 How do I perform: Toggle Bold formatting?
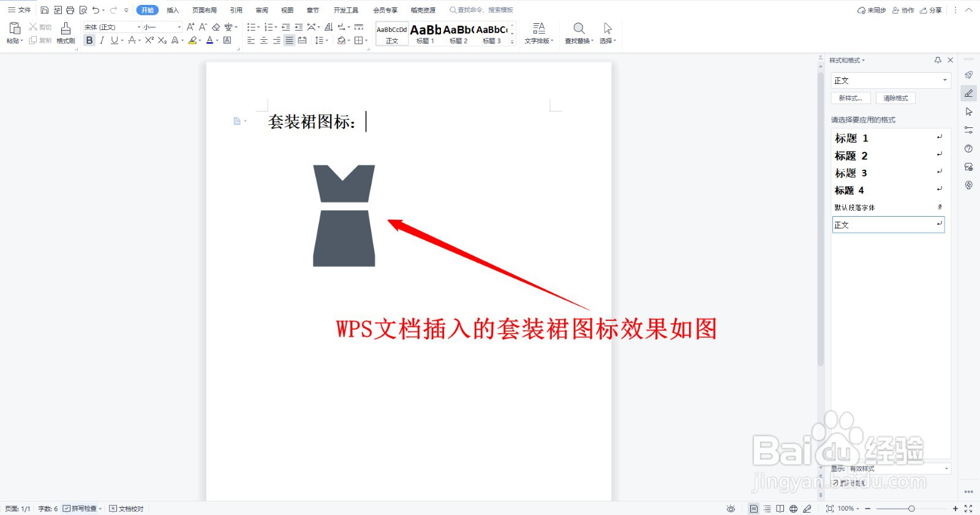pyautogui.click(x=89, y=40)
